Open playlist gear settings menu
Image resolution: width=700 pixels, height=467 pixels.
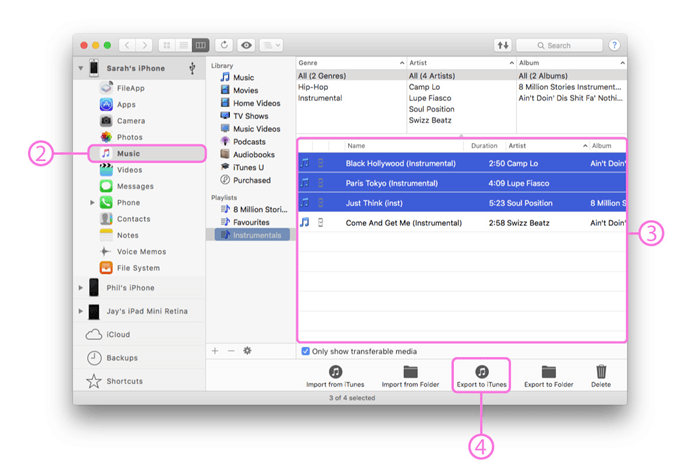tap(247, 351)
